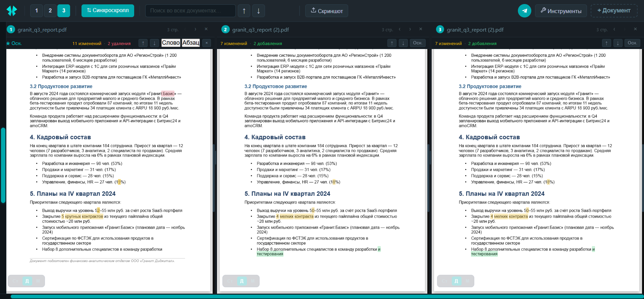The height and width of the screenshot is (299, 644).
Task: Go to previous search result arrow
Action: [x=244, y=11]
